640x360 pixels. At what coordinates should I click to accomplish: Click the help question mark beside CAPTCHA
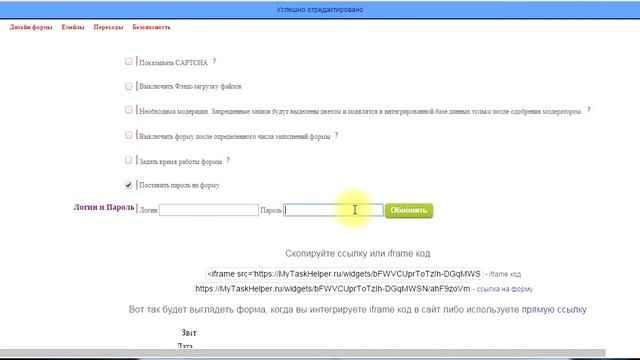tap(214, 61)
